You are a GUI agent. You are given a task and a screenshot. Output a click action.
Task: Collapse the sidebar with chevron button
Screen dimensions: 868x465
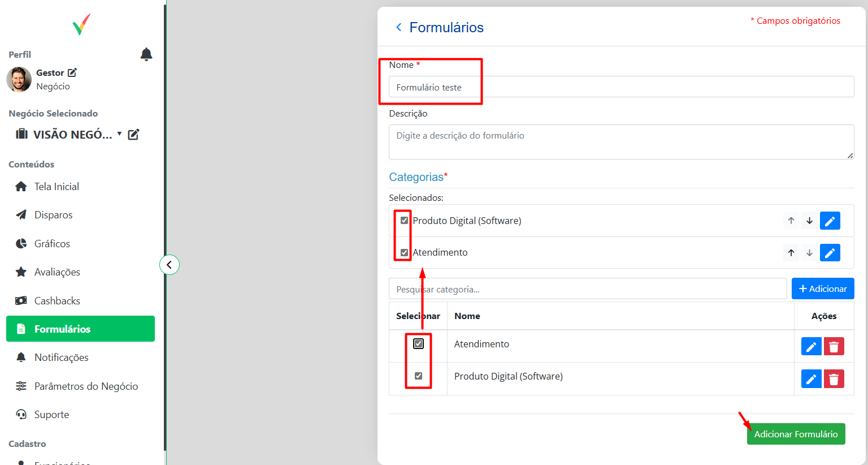(170, 265)
